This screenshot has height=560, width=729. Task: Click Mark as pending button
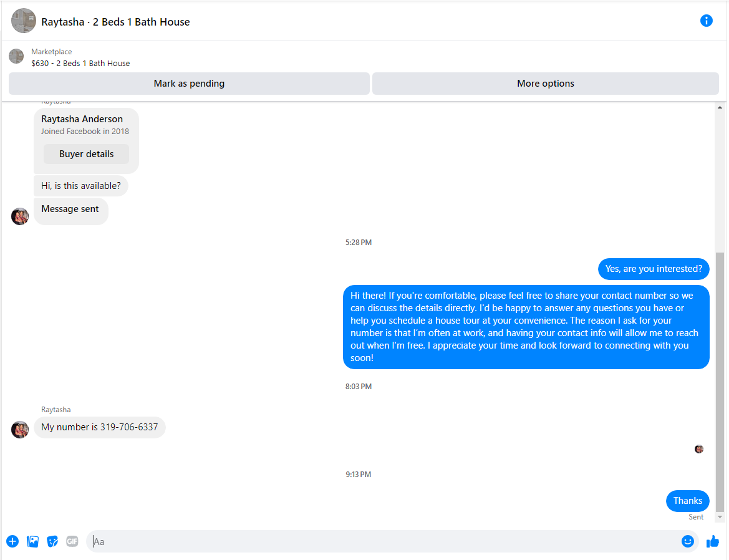pyautogui.click(x=189, y=84)
